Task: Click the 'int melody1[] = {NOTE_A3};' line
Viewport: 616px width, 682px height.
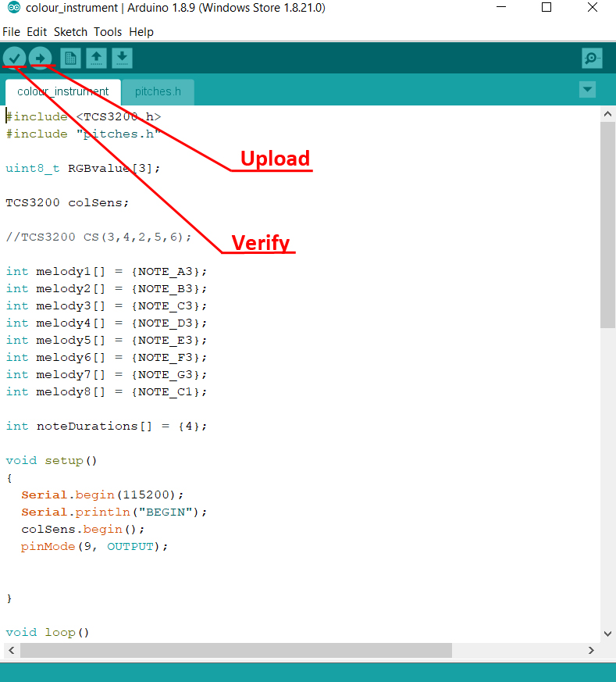Action: coord(106,271)
